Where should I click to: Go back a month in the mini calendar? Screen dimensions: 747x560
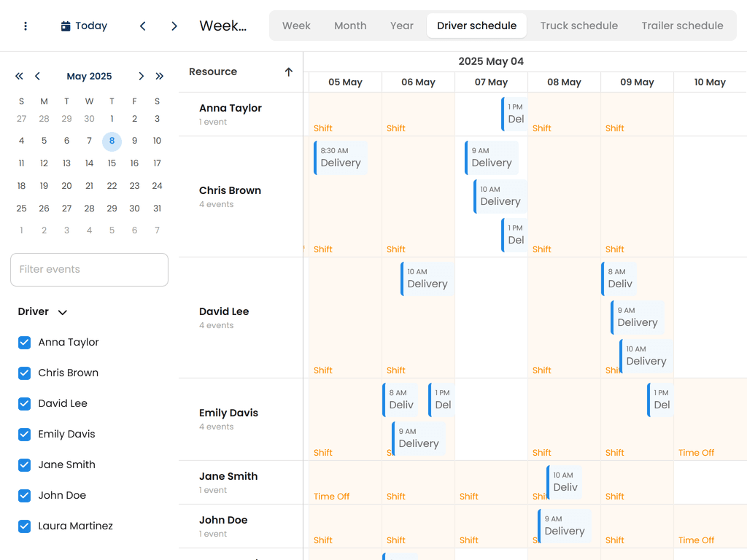point(37,76)
